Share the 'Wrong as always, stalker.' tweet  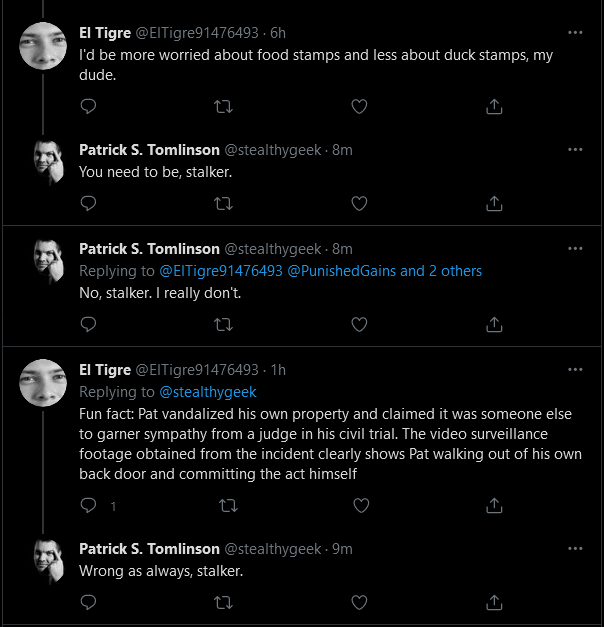(494, 602)
